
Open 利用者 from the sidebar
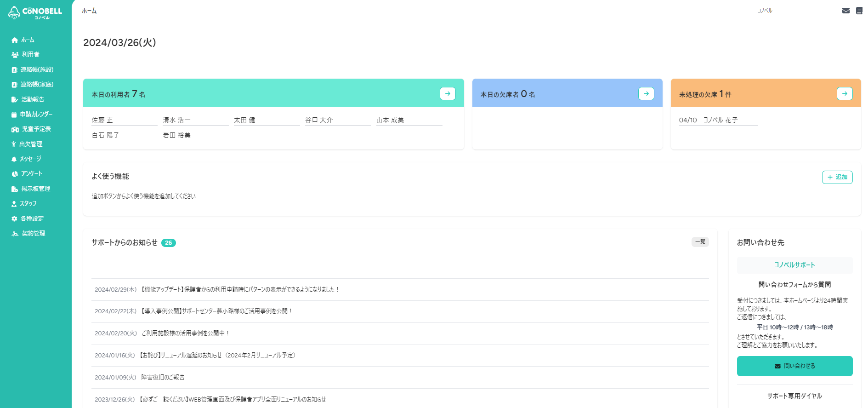[x=30, y=54]
